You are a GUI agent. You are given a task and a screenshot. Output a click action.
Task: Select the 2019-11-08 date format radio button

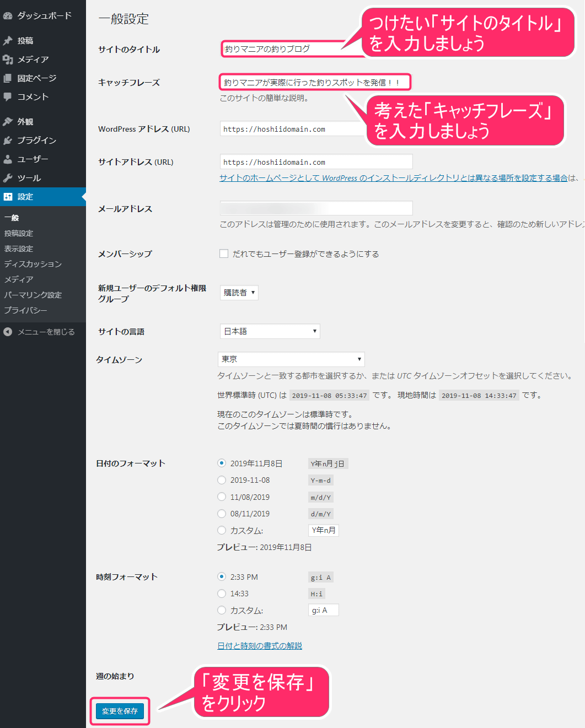[222, 480]
